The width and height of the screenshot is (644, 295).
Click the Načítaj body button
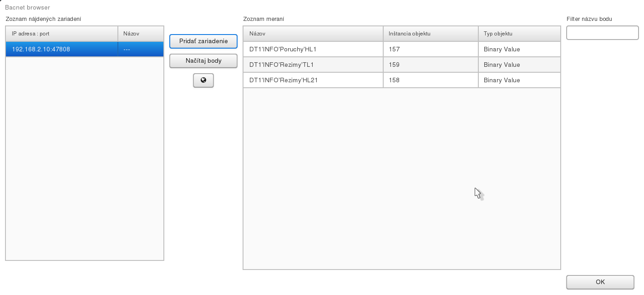(203, 61)
